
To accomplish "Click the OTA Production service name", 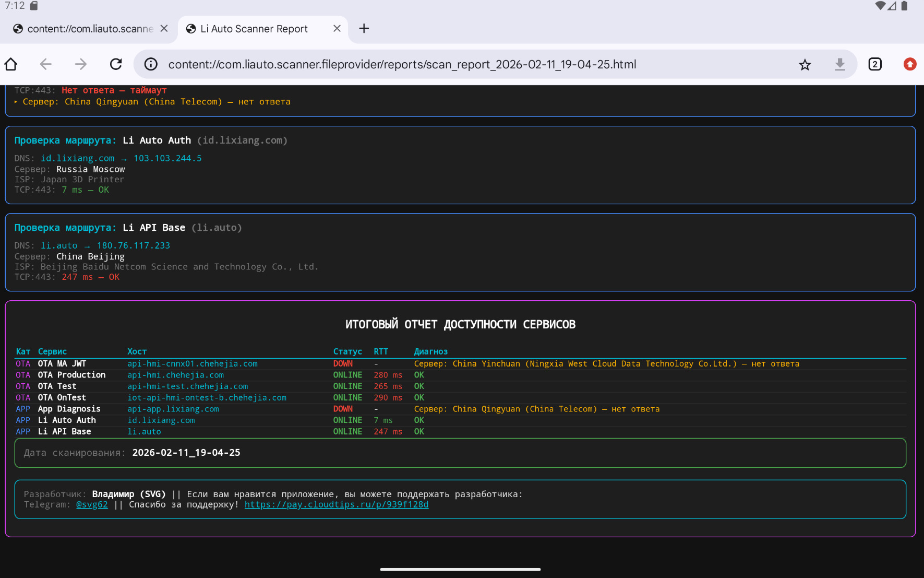I will click(71, 375).
